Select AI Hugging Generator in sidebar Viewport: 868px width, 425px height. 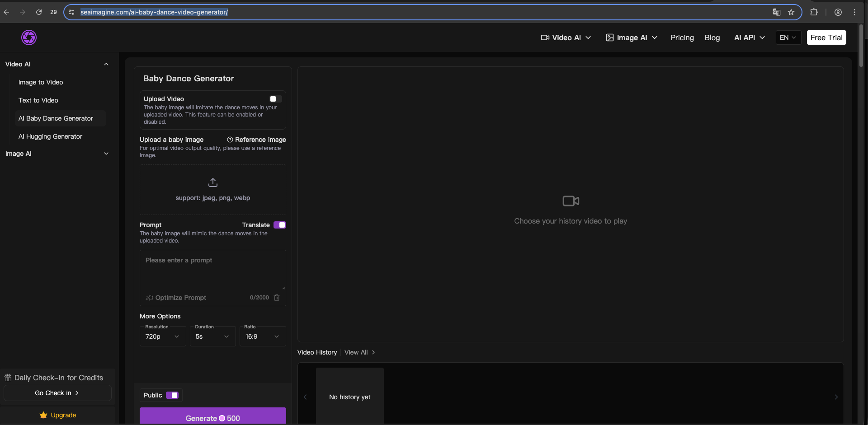[50, 136]
